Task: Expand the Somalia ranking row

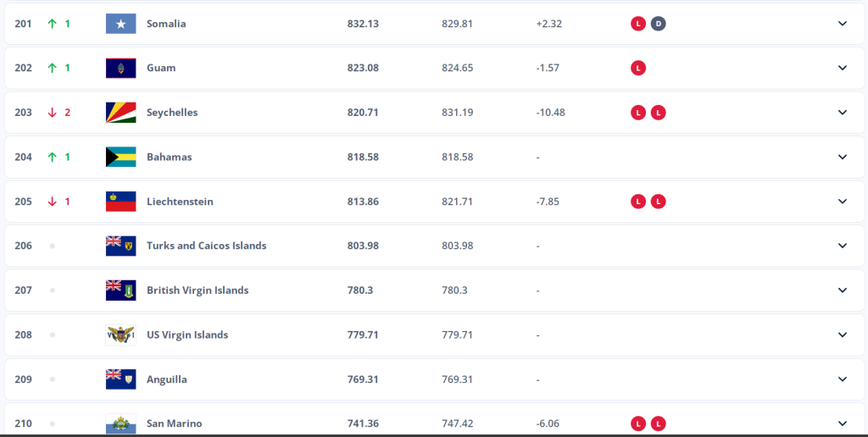Action: [x=842, y=24]
